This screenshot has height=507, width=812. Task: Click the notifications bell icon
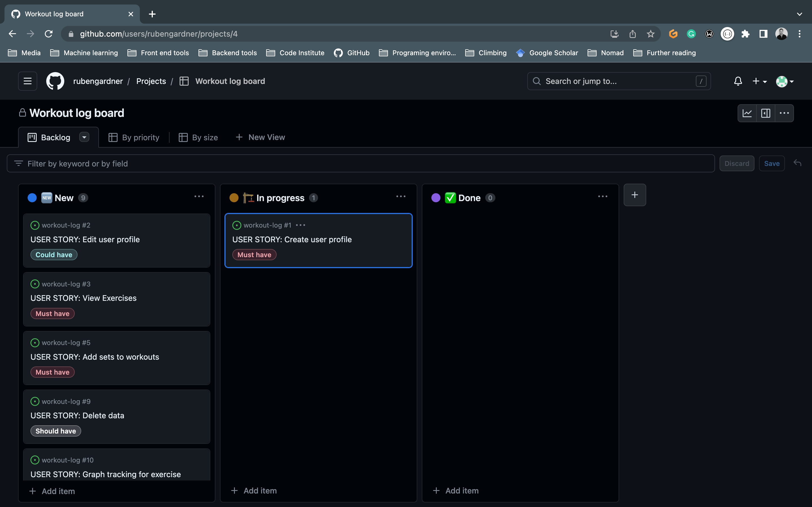point(738,81)
